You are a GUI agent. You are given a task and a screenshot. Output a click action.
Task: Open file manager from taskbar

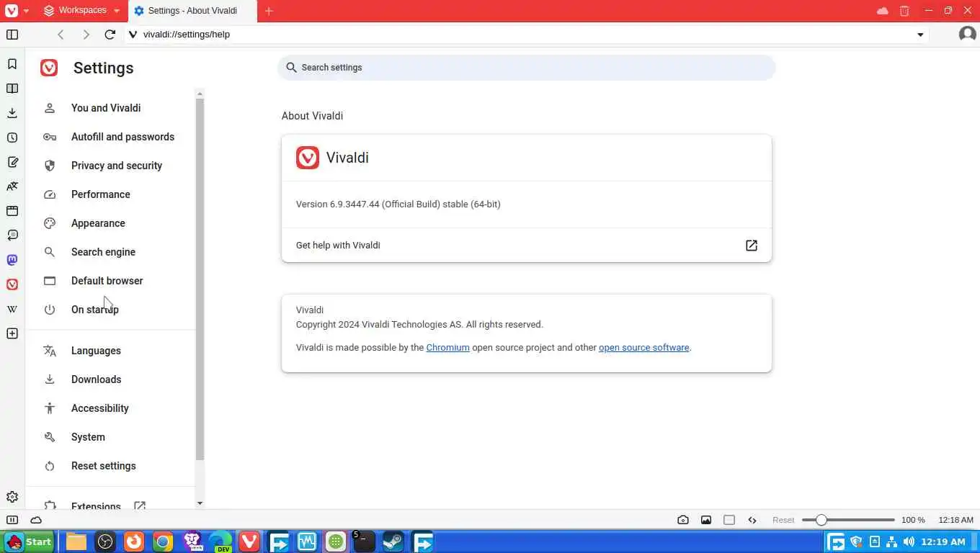point(76,541)
